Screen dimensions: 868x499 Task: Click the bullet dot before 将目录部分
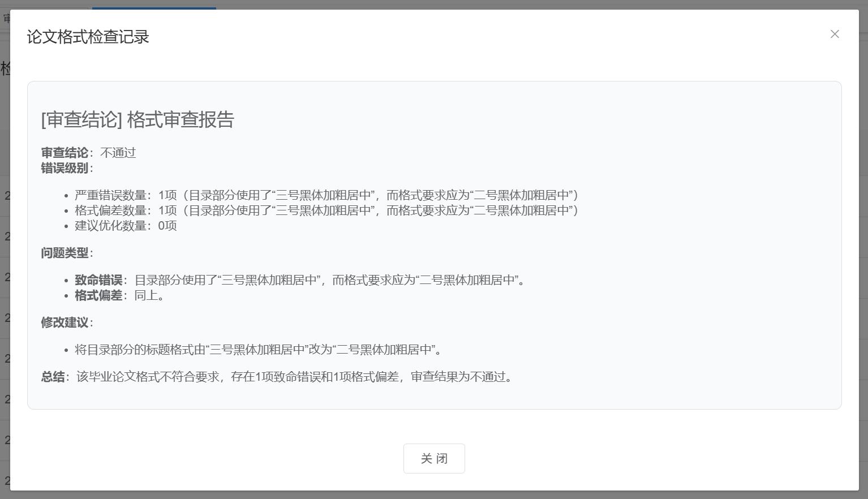pyautogui.click(x=67, y=350)
